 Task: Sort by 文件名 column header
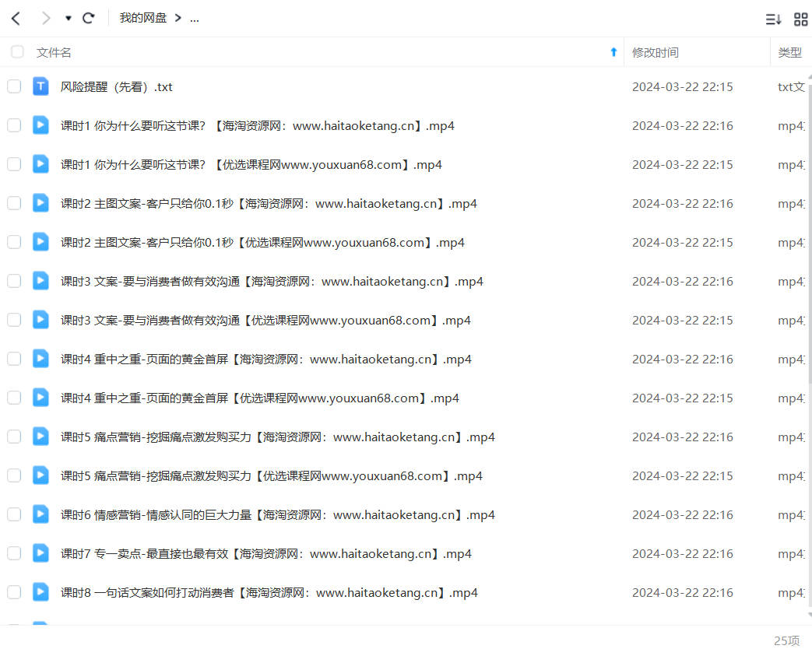(x=54, y=52)
